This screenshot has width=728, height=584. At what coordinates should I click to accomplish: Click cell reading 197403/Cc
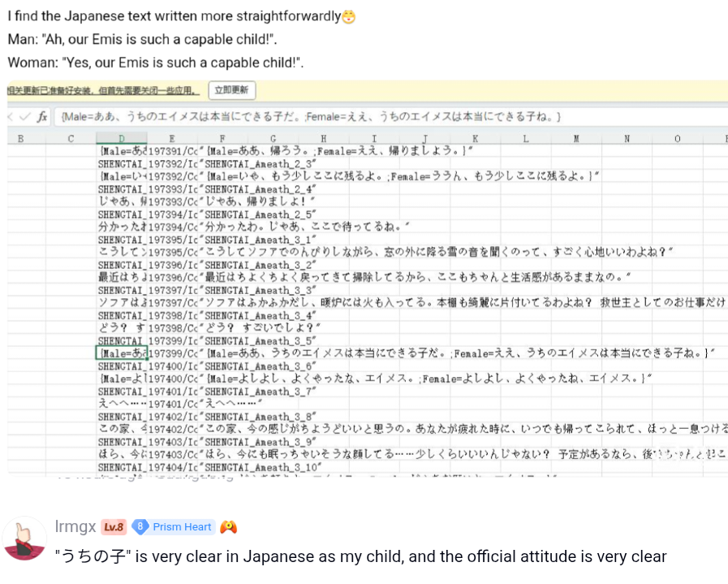tap(173, 454)
